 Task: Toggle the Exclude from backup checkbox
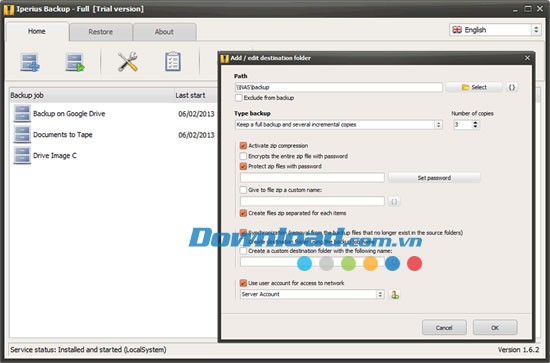point(239,98)
